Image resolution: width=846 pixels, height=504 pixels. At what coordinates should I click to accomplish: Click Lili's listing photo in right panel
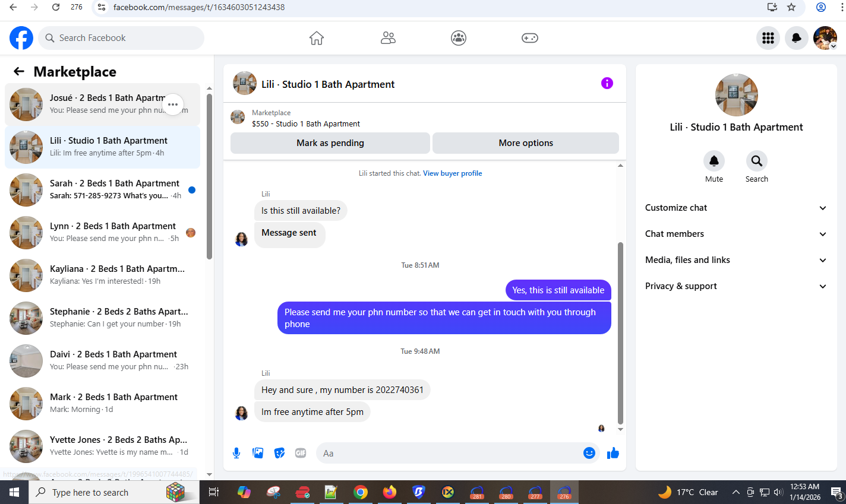(x=737, y=95)
